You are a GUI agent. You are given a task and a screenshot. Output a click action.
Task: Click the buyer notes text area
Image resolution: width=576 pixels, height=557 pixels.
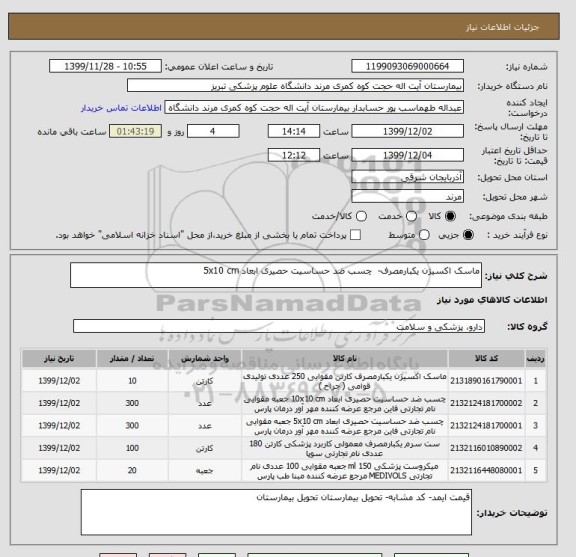(276, 512)
